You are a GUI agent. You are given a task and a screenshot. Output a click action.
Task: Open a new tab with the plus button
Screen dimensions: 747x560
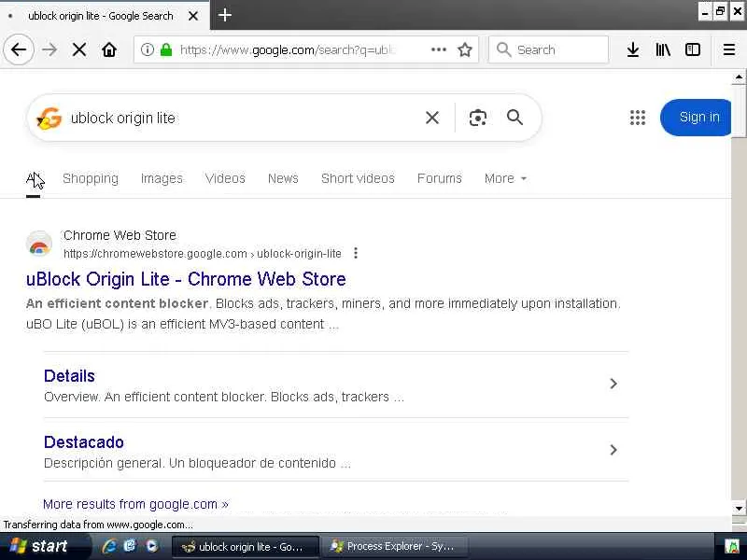coord(225,15)
